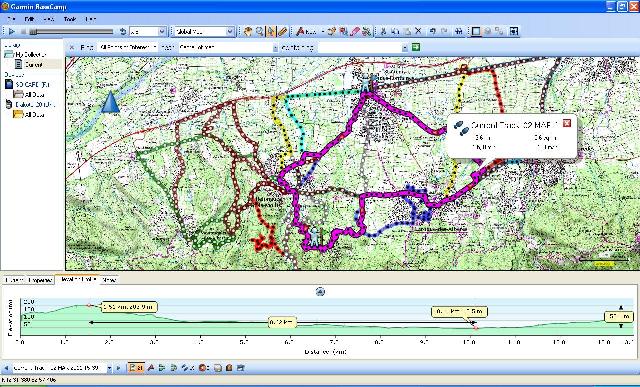The image size is (640, 387).
Task: Cut the selection using the scissors icon
Action: pos(383,31)
